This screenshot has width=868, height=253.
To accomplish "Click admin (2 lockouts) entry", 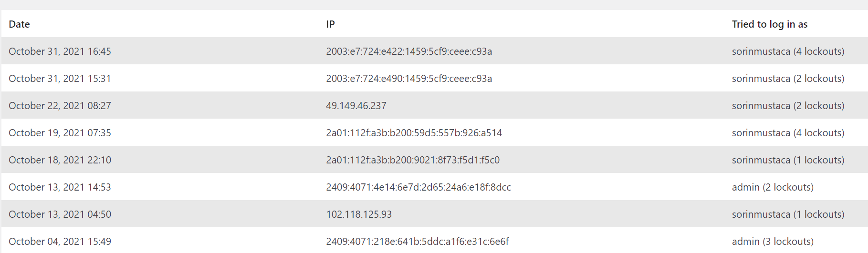I will pos(773,187).
